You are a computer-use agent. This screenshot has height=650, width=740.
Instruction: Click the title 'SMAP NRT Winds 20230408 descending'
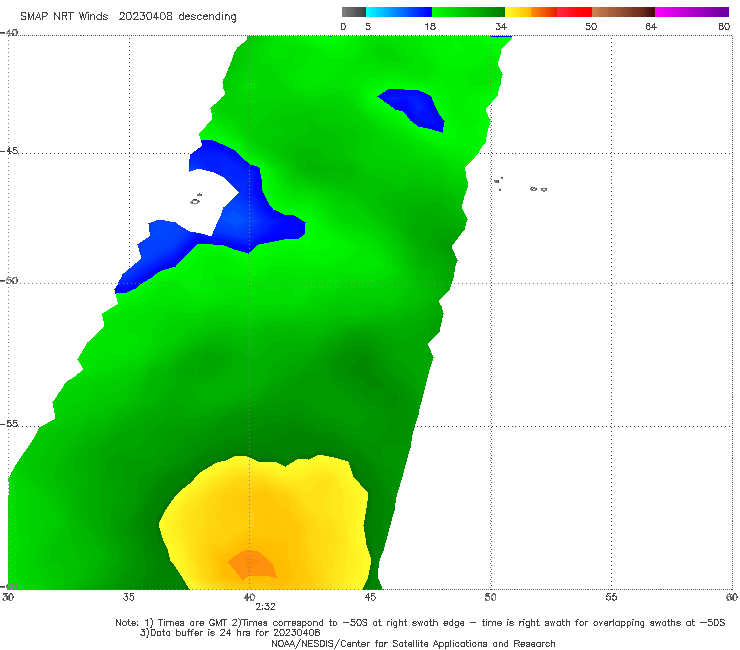click(128, 17)
